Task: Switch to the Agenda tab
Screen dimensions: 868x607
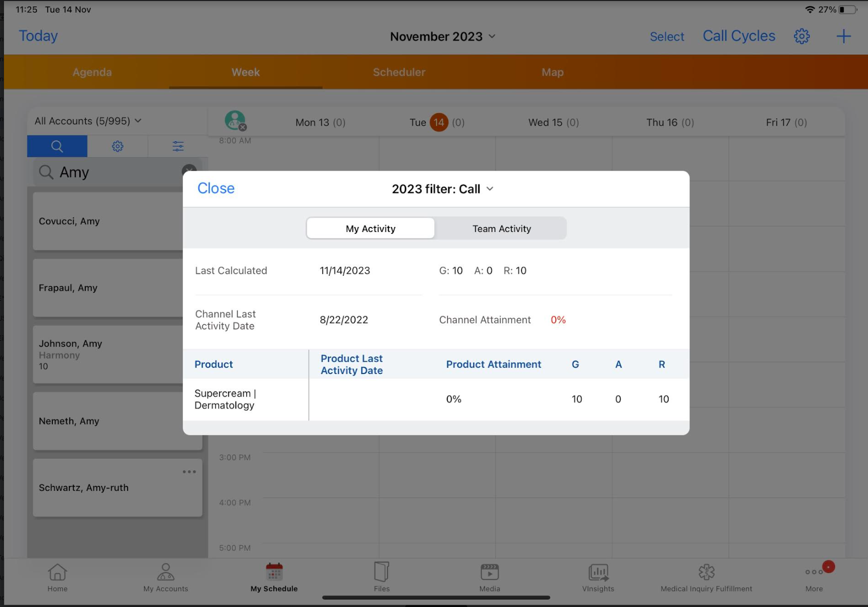Action: tap(92, 72)
